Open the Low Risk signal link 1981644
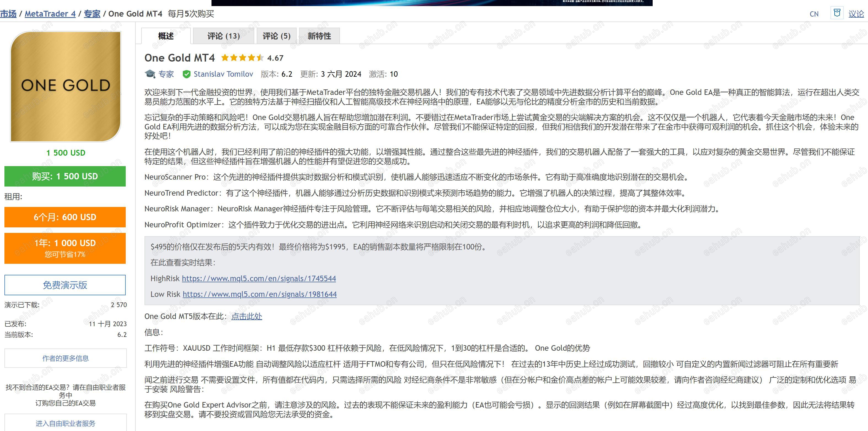 (259, 294)
